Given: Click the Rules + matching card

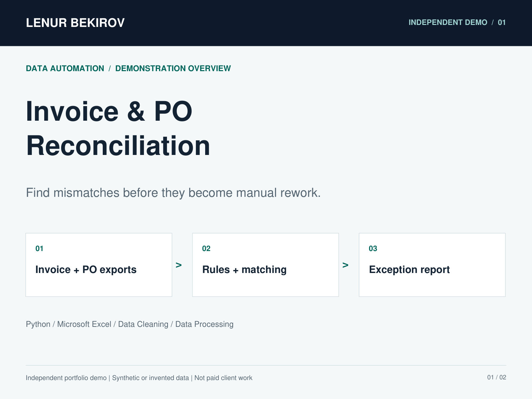Looking at the screenshot, I should pyautogui.click(x=265, y=265).
